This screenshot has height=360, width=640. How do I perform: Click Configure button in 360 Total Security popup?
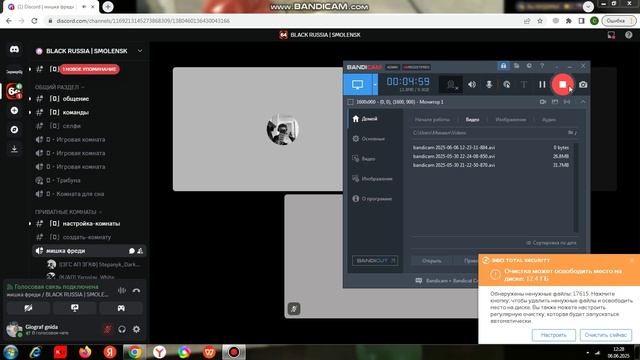tap(553, 335)
